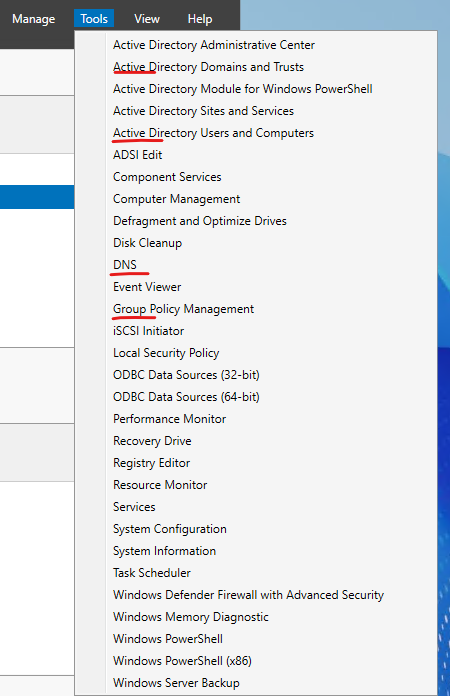Open the View menu
450x696 pixels.
[x=147, y=19]
